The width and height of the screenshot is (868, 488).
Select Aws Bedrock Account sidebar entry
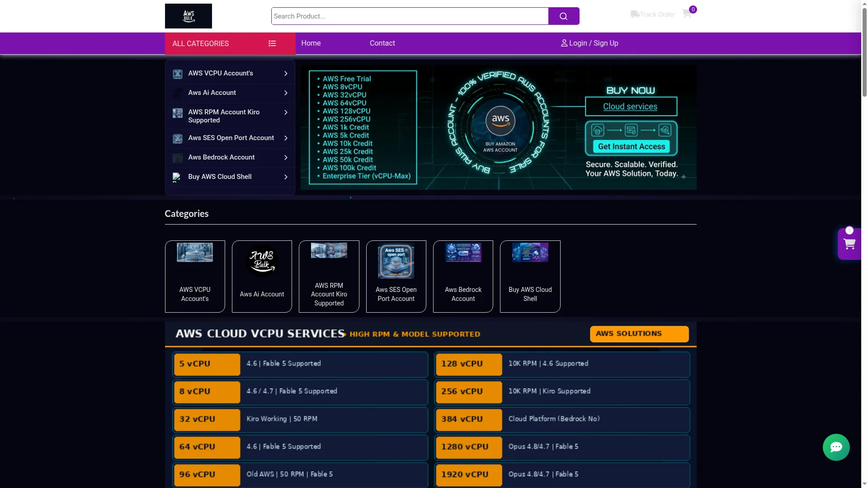click(x=222, y=157)
